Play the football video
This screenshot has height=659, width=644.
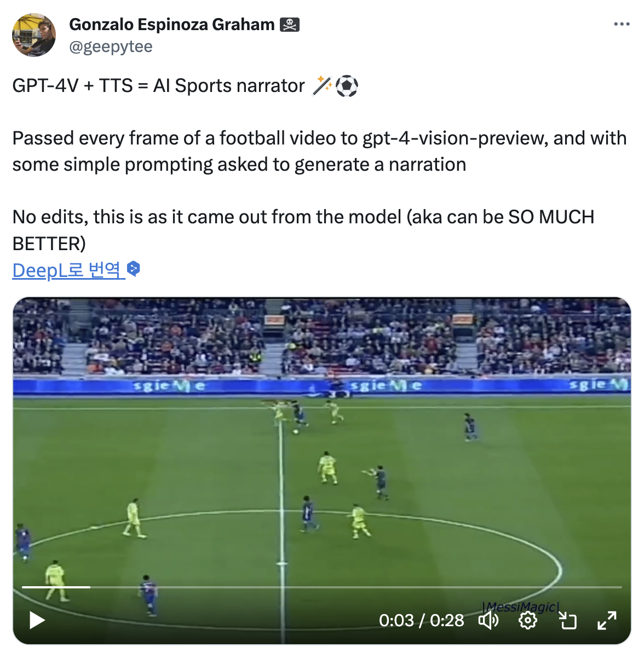coord(37,621)
